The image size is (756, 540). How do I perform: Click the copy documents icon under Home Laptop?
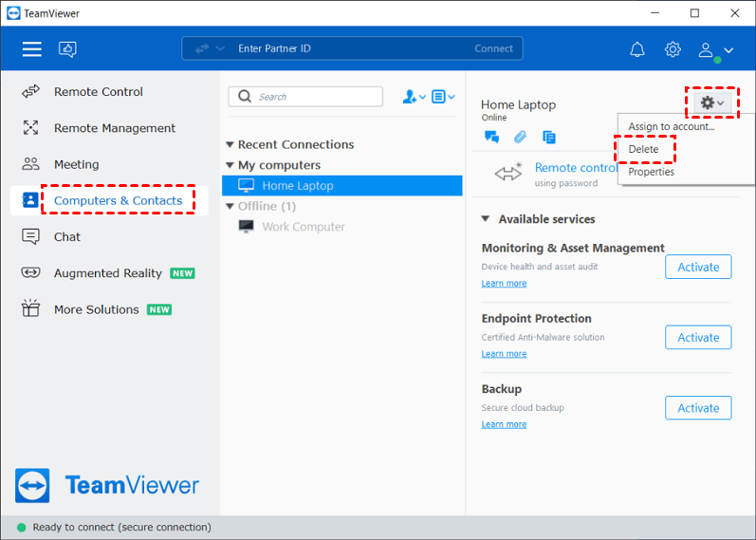point(548,138)
